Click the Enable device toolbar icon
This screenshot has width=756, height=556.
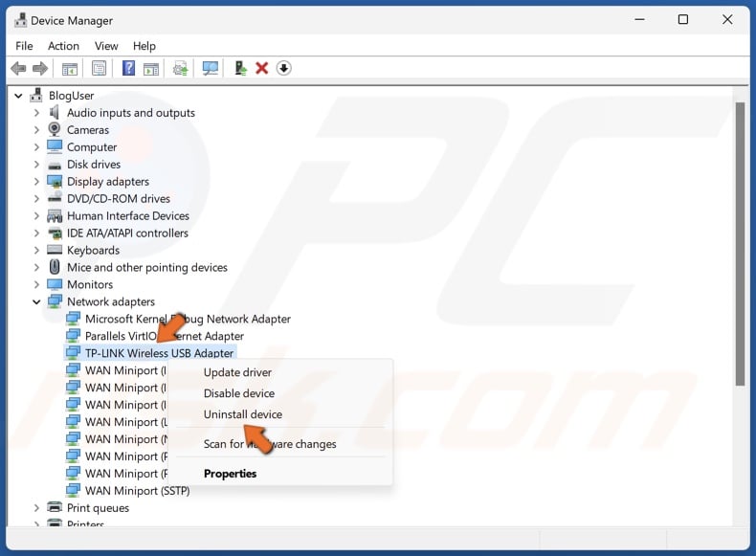(240, 68)
